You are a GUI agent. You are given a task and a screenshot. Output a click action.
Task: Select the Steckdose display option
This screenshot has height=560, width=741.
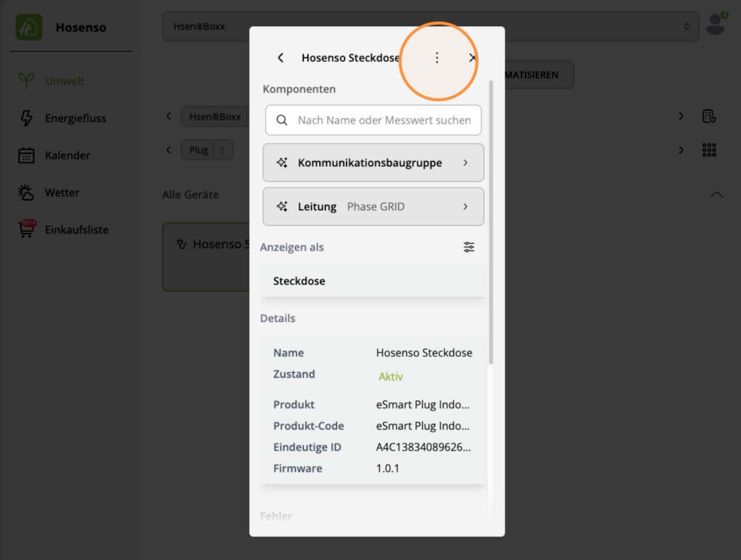(373, 281)
